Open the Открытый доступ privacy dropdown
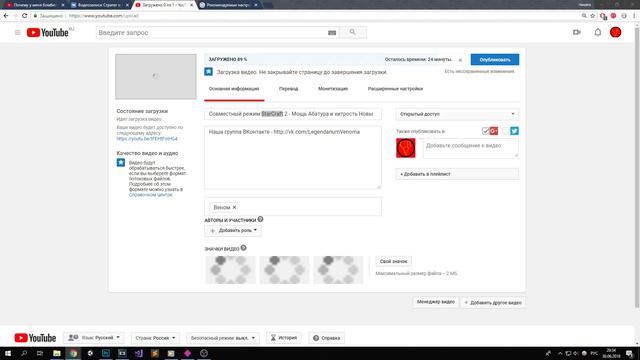 click(457, 114)
